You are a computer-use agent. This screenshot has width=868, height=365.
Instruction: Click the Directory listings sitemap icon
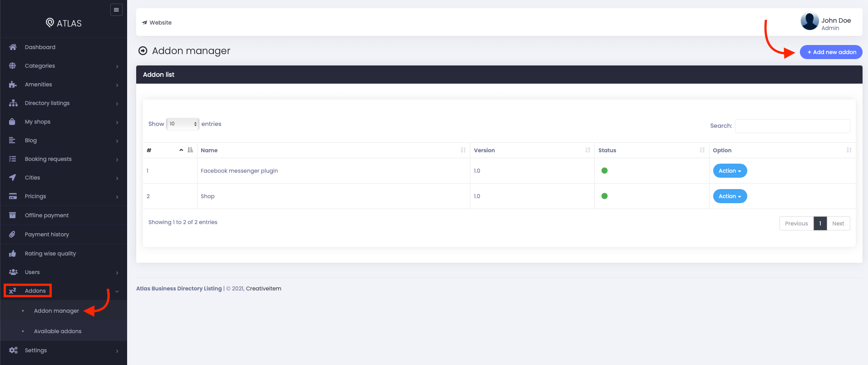pyautogui.click(x=13, y=103)
